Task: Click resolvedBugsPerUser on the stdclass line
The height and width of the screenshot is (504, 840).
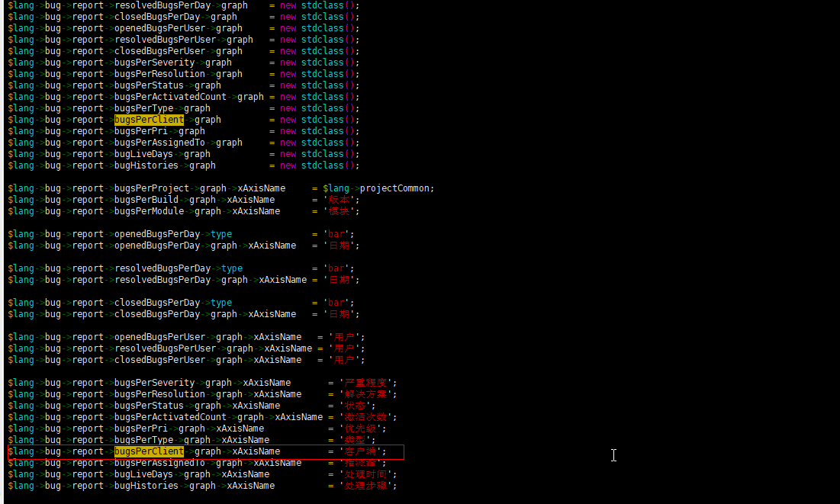Action: coord(165,40)
